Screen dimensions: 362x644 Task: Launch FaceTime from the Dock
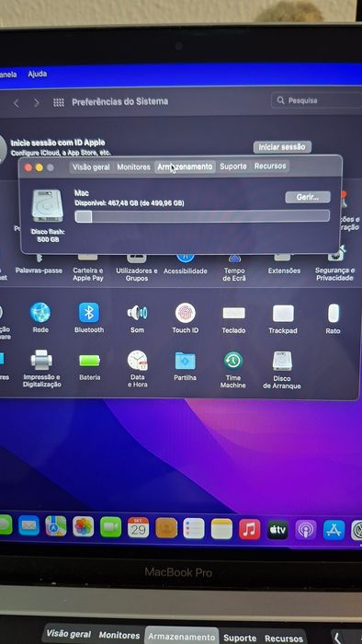point(110,527)
